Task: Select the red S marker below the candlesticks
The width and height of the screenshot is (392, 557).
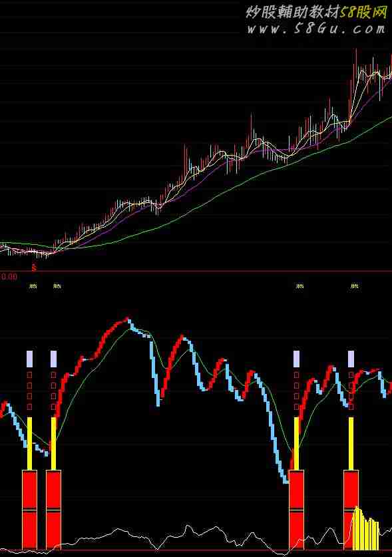Action: click(34, 268)
